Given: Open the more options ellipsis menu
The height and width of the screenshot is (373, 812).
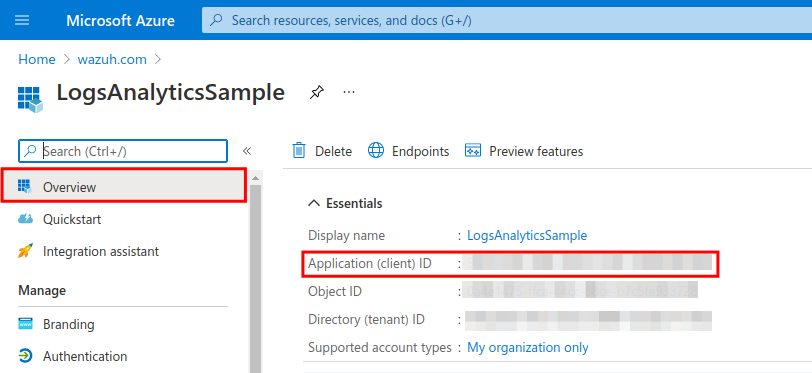Looking at the screenshot, I should point(349,92).
